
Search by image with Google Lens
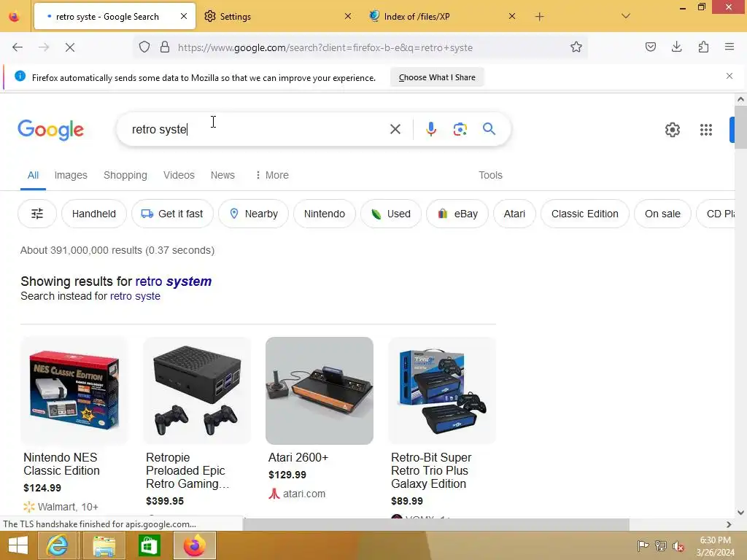tap(460, 129)
